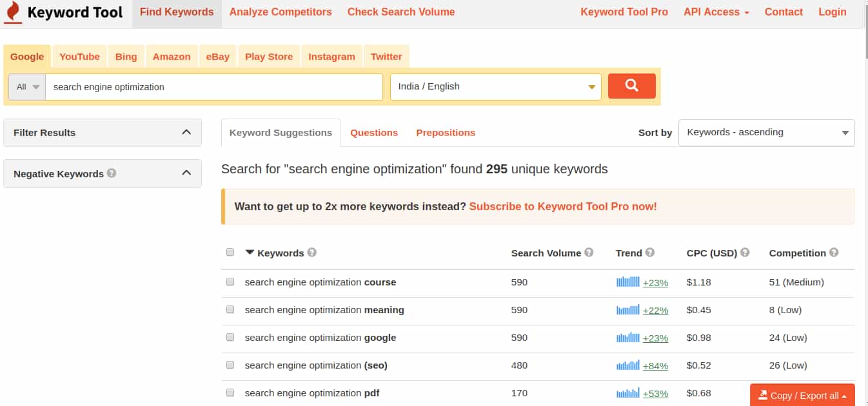868x406 pixels.
Task: Select the Play Store platform tab
Action: coord(269,56)
